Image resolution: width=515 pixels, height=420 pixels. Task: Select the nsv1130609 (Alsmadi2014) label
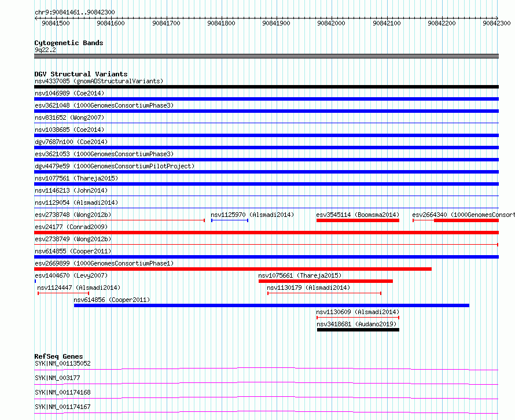[x=358, y=312]
